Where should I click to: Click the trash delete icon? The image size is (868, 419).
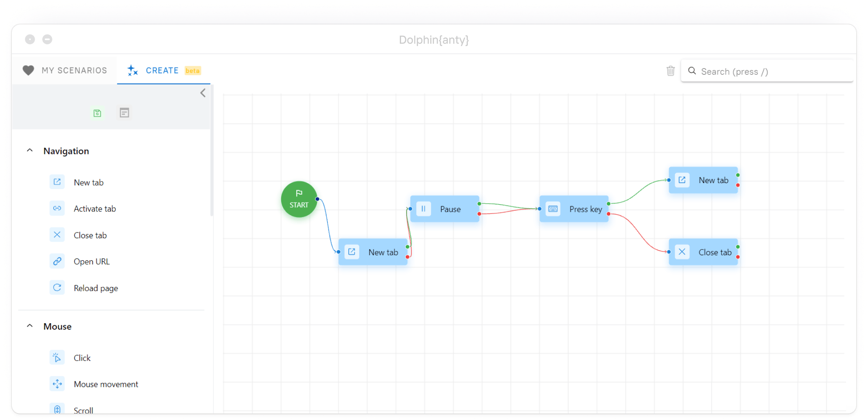pos(670,71)
